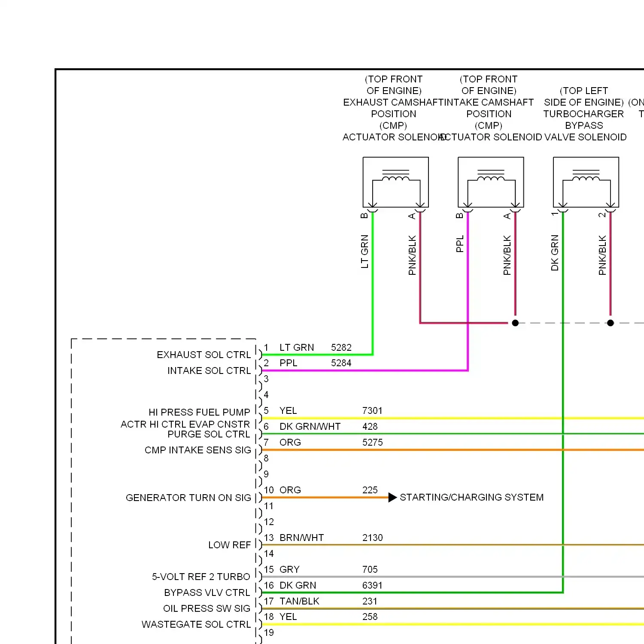The image size is (644, 644).
Task: Select the HI PRESS FUEL PUMP label
Action: click(199, 412)
